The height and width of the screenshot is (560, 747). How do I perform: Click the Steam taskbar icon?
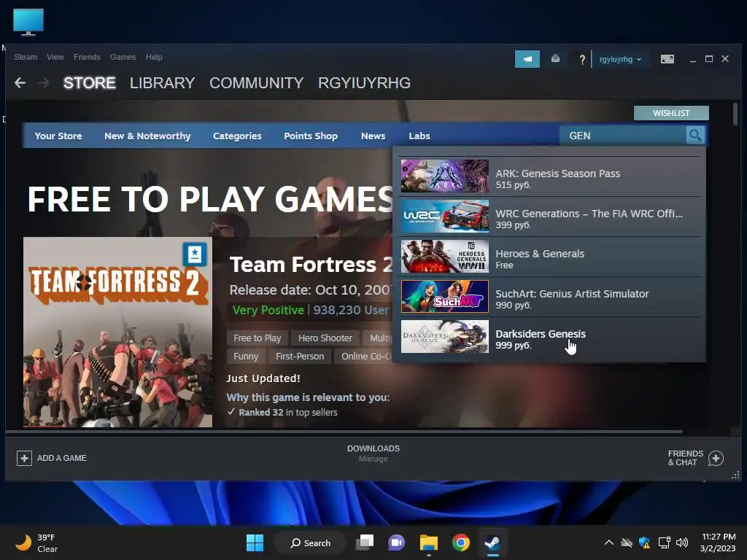(x=492, y=542)
